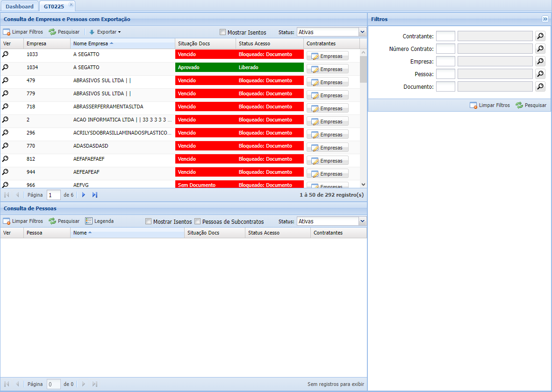Expand the Exportar dropdown menu
This screenshot has width=552, height=392.
pos(105,32)
